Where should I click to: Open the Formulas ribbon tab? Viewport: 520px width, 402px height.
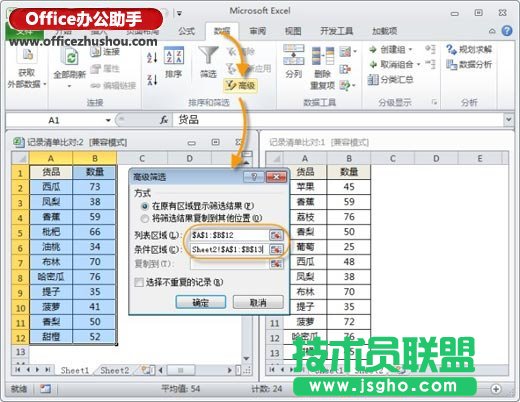click(186, 31)
